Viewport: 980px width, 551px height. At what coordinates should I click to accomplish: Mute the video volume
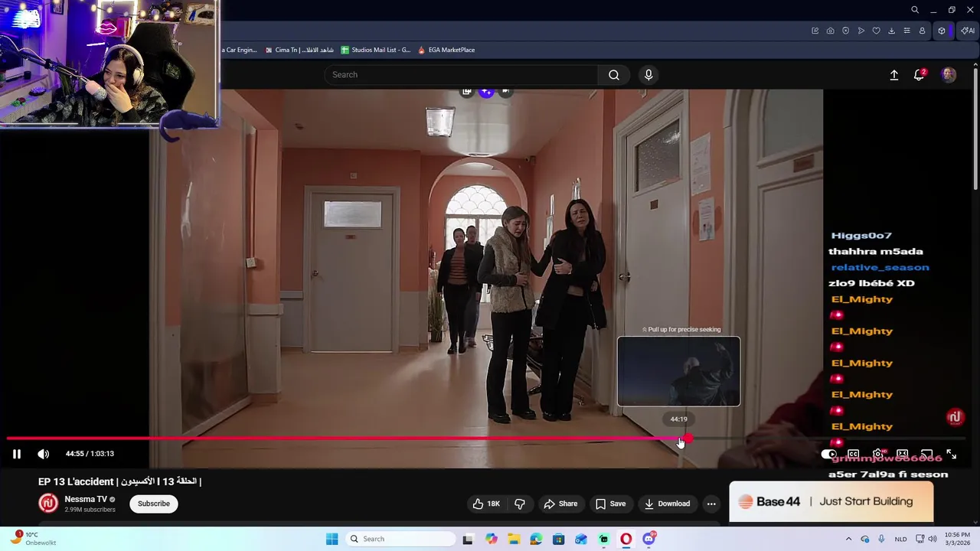click(x=44, y=454)
